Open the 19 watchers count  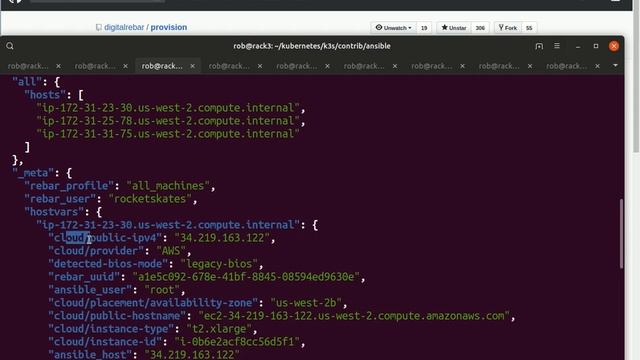tap(424, 28)
